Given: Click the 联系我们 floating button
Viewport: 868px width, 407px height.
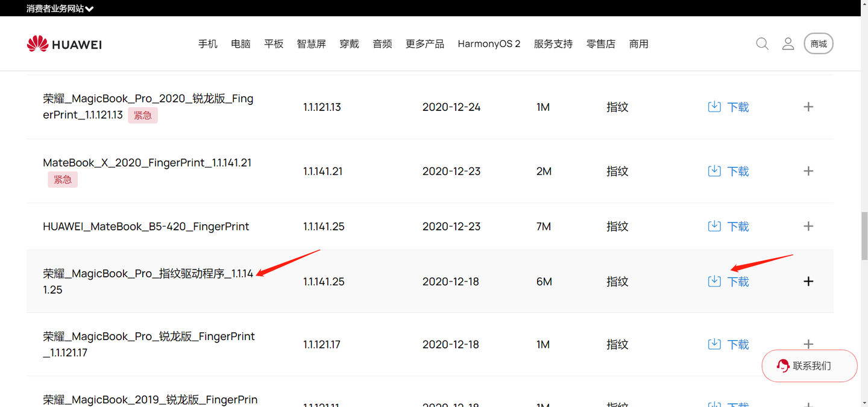Looking at the screenshot, I should click(810, 365).
